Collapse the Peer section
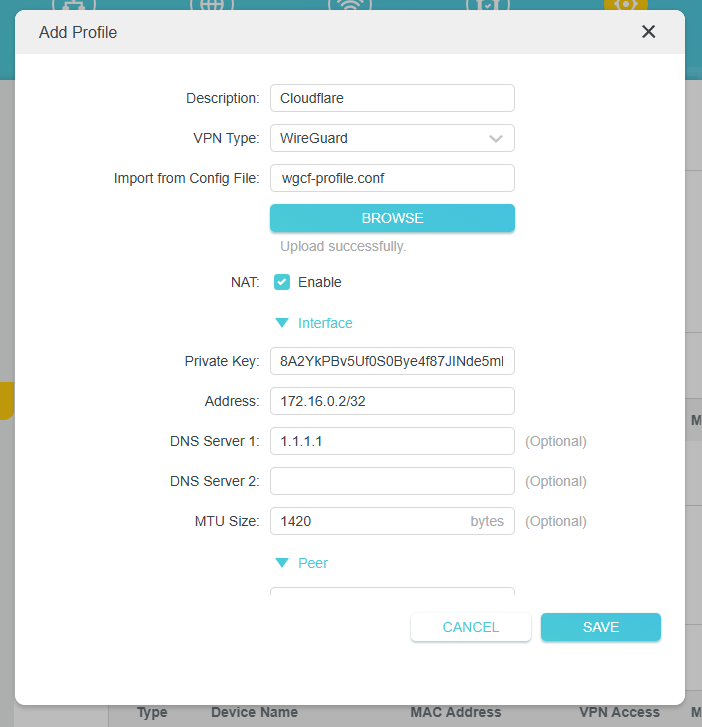 click(x=302, y=563)
